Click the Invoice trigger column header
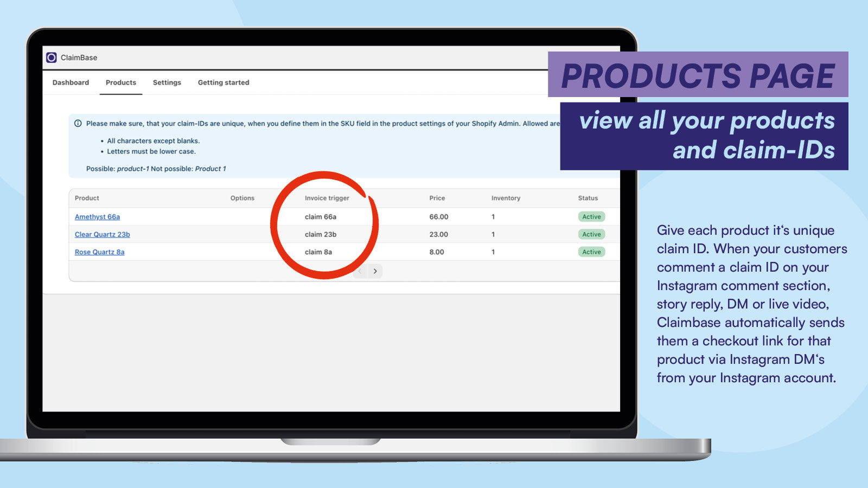Image resolution: width=868 pixels, height=488 pixels. pos(327,198)
